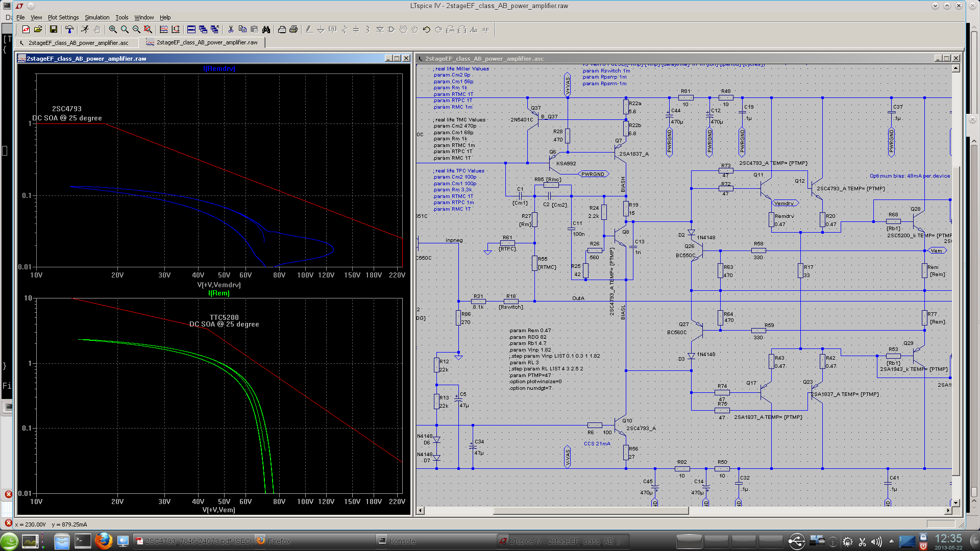This screenshot has width=980, height=551.
Task: Open the View menu
Action: pos(36,17)
